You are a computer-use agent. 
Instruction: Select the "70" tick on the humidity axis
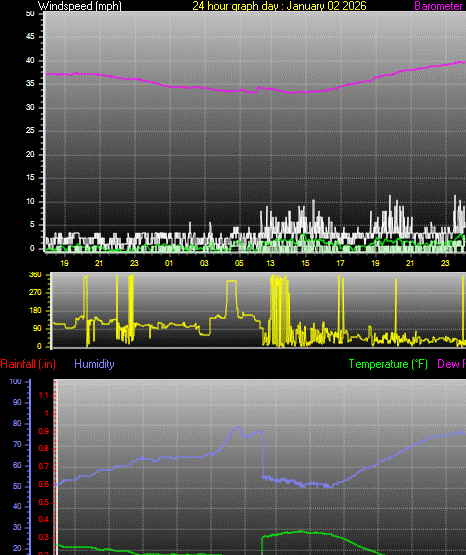[x=17, y=445]
